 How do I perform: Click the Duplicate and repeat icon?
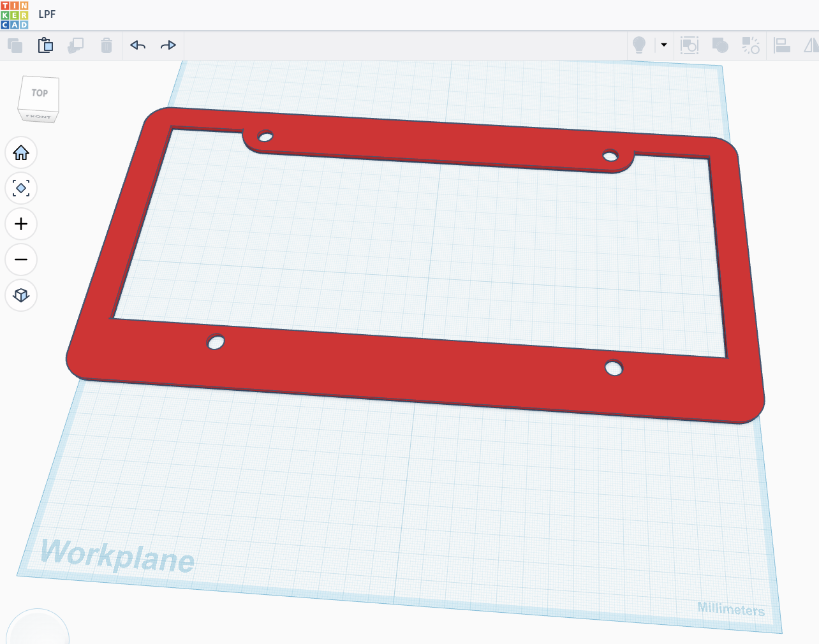tap(76, 45)
